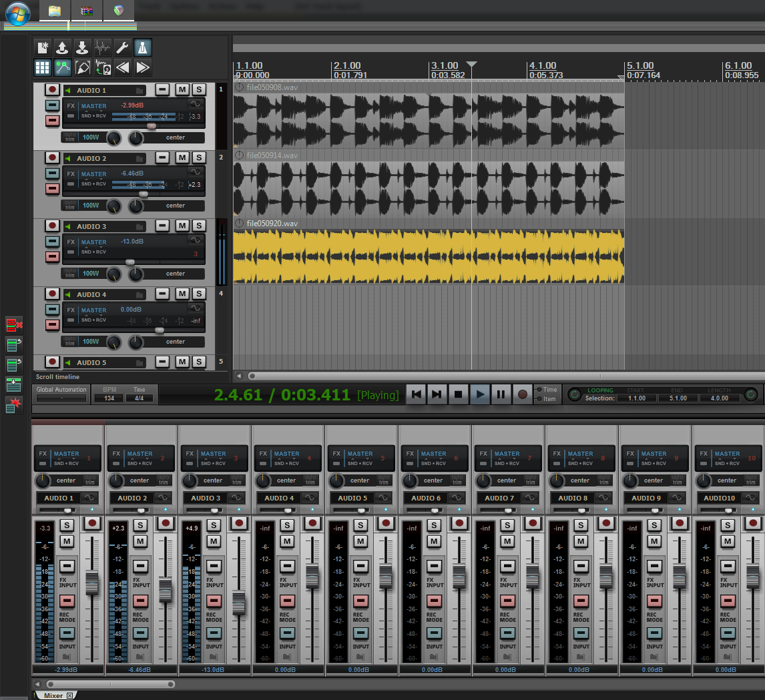Toggle the envelope points toolbar icon
Screen dimensions: 765x700
click(x=63, y=67)
